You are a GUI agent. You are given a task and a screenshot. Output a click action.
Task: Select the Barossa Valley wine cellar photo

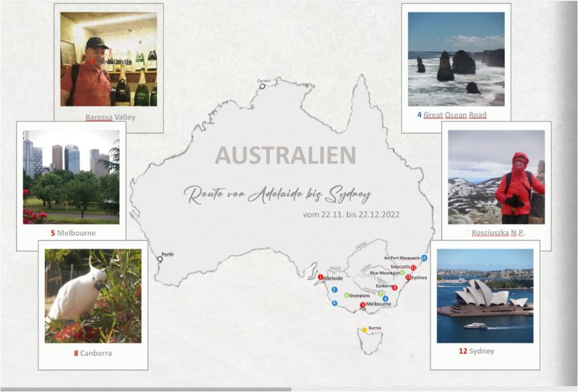coord(109,59)
